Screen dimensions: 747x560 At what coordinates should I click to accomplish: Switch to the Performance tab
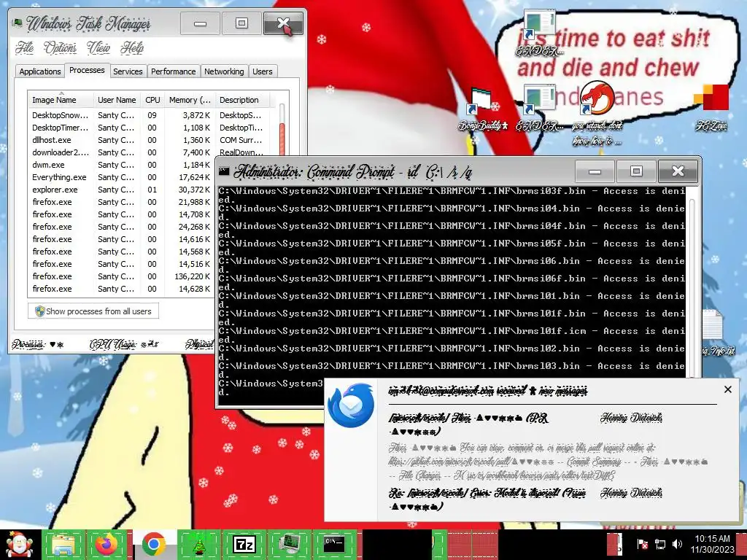coord(174,71)
